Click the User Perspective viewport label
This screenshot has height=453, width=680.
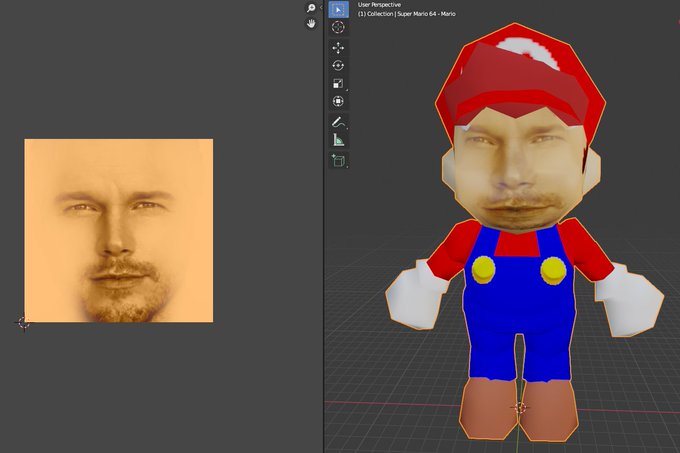[379, 5]
